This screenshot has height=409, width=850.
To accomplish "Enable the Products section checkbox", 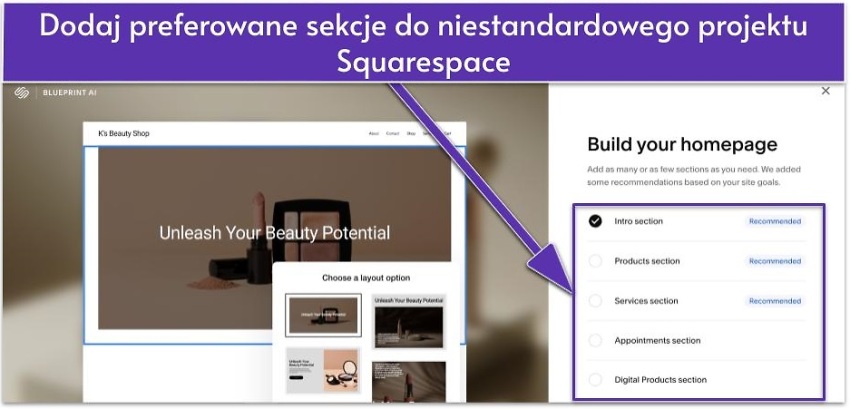I will click(x=595, y=261).
